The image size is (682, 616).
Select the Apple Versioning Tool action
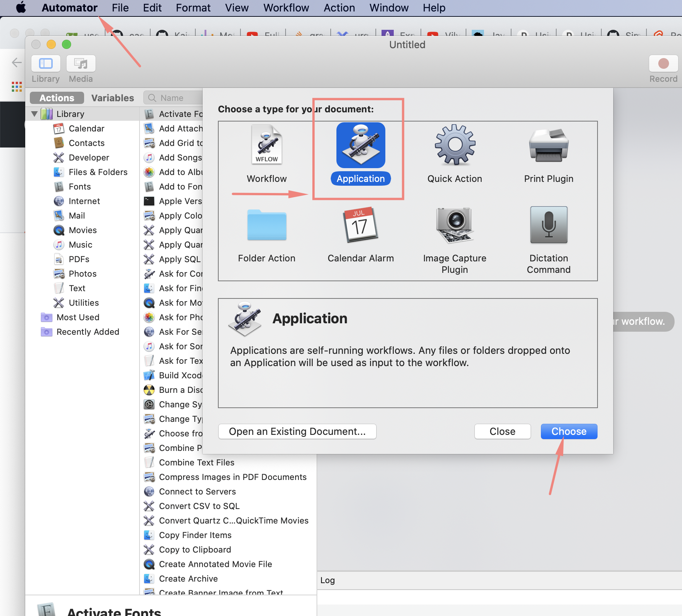173,201
